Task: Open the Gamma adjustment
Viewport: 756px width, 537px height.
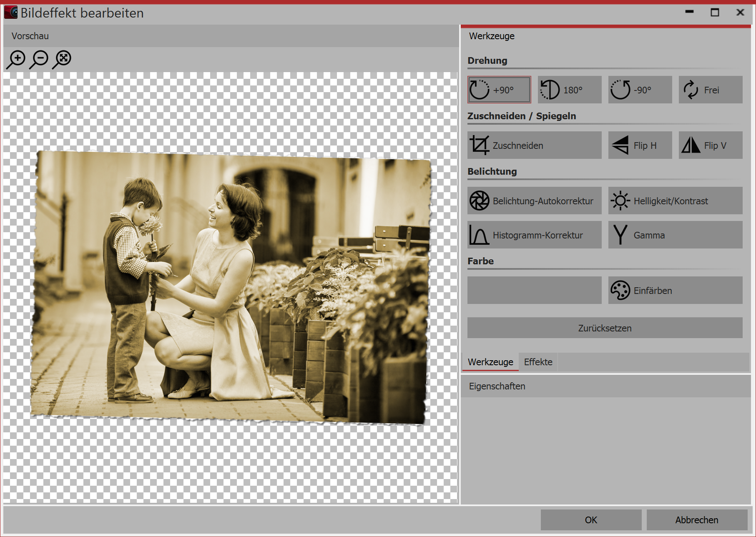Action: pos(675,235)
